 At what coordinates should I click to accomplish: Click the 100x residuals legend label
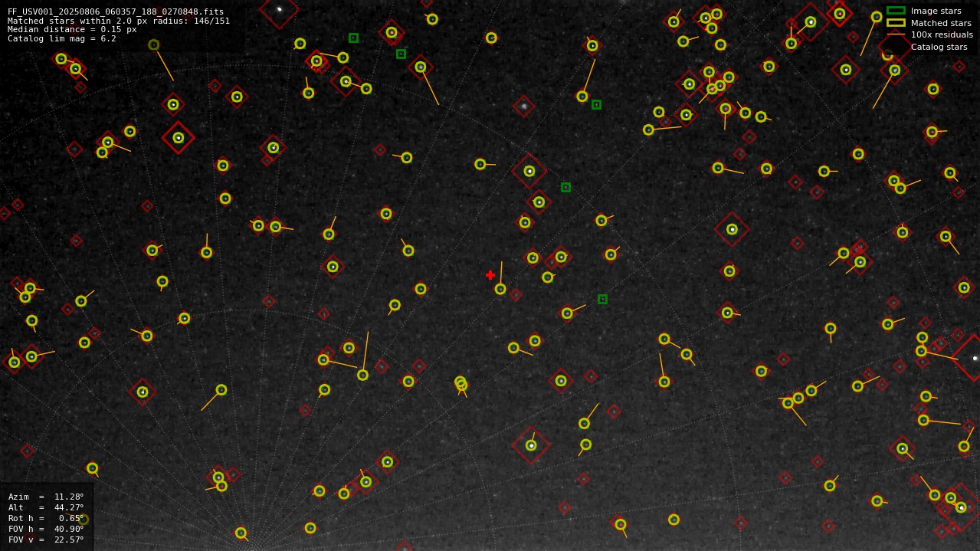pyautogui.click(x=942, y=34)
